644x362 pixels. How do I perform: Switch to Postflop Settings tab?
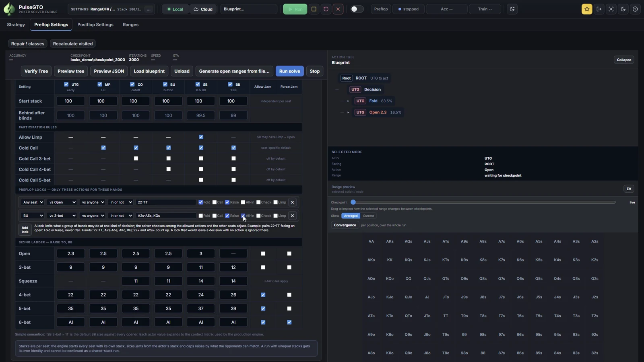[95, 25]
